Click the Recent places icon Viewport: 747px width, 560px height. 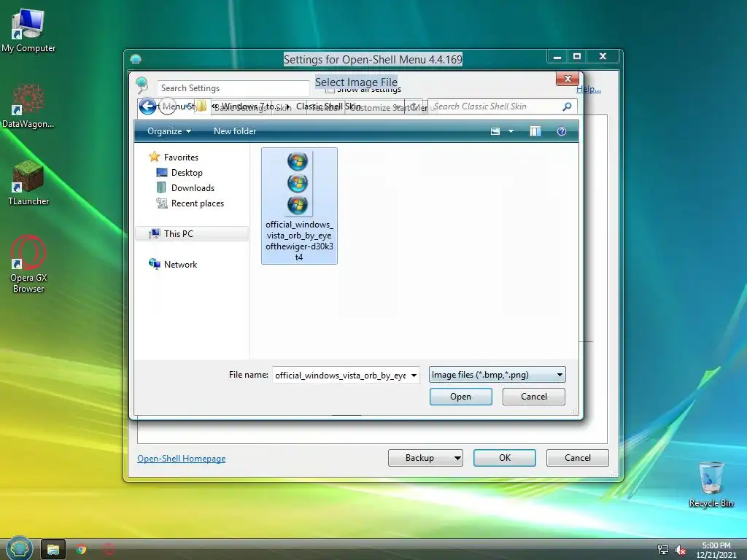(x=161, y=203)
